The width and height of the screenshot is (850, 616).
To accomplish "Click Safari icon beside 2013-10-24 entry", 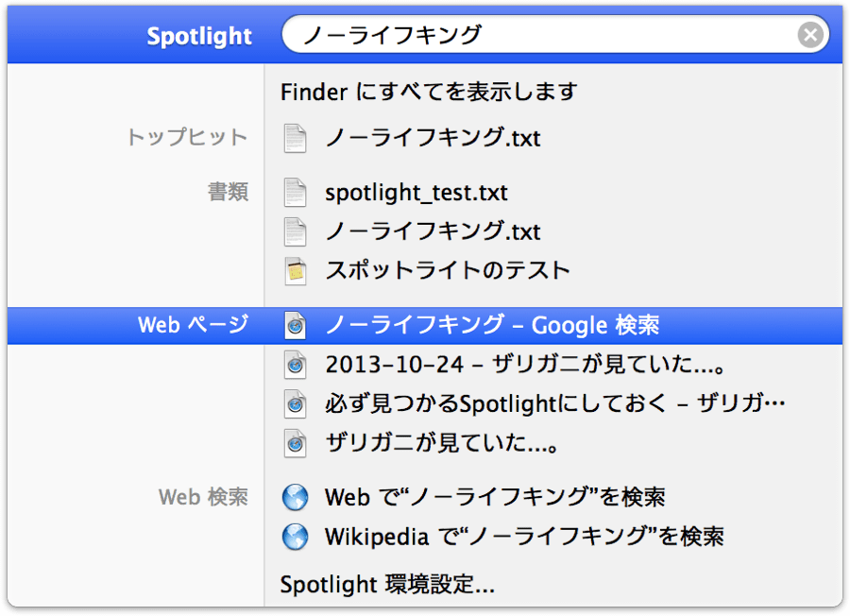I will point(296,365).
